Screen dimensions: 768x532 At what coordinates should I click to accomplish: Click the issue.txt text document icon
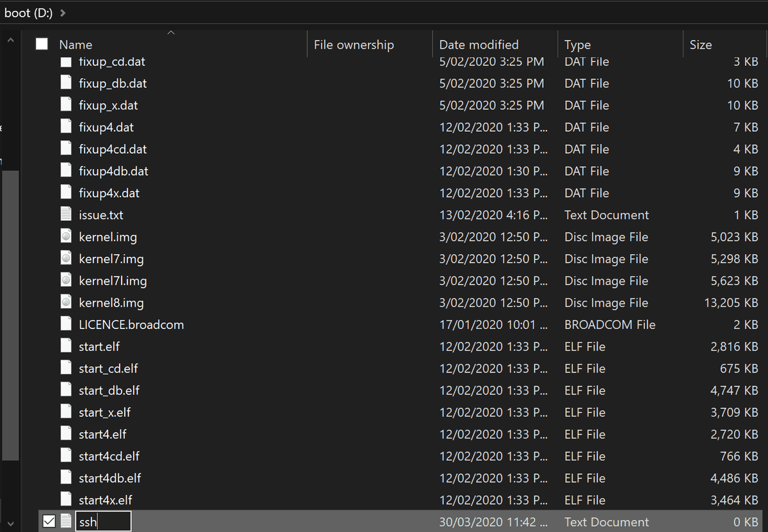65,215
